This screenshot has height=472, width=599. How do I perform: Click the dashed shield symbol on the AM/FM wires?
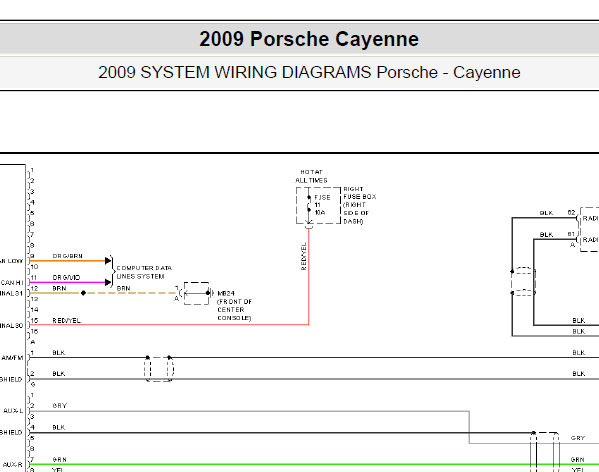click(x=159, y=369)
